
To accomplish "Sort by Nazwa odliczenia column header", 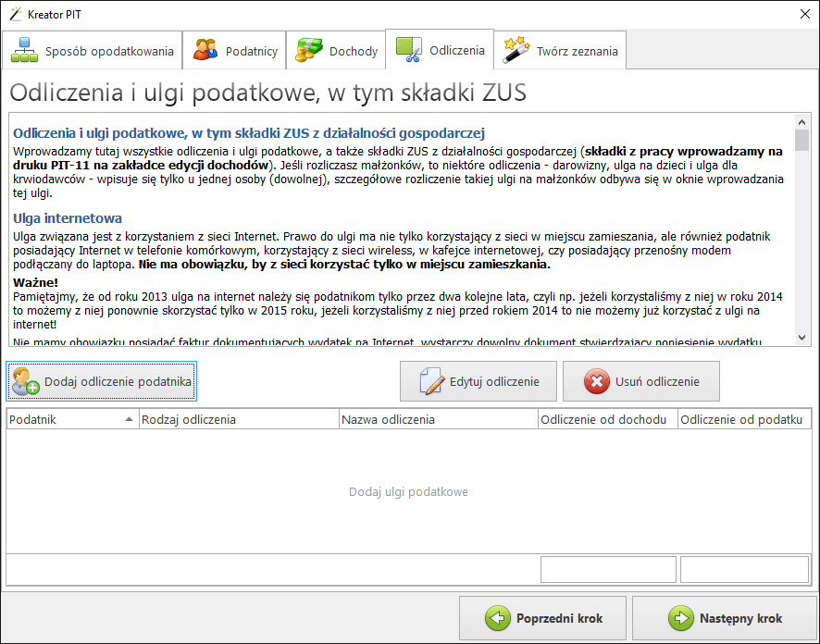I will (x=438, y=419).
